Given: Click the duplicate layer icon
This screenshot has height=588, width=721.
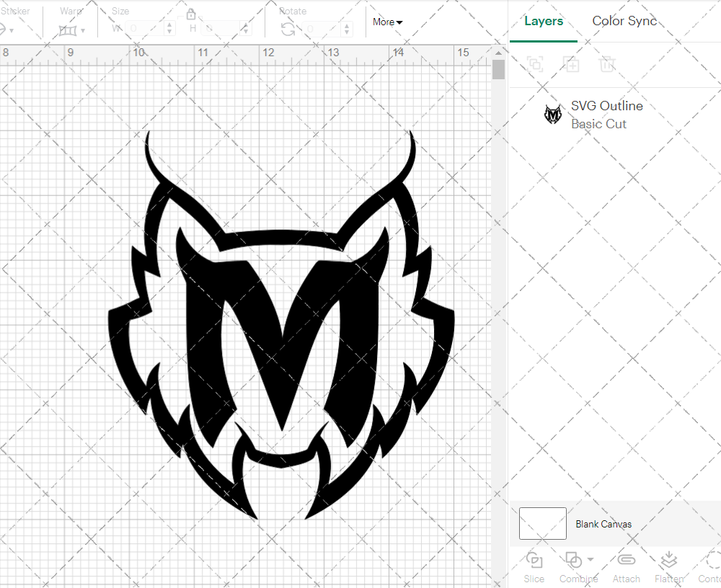Looking at the screenshot, I should [536, 64].
